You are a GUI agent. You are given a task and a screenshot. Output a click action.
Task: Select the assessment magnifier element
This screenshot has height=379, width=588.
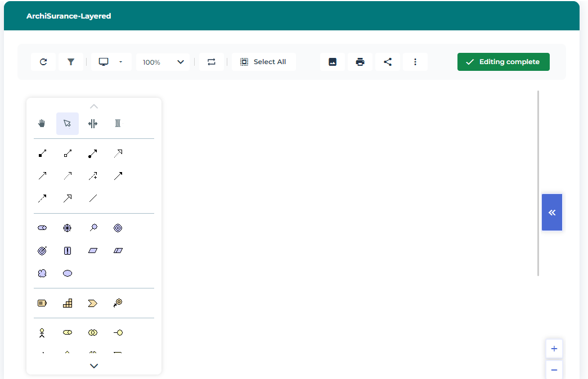click(93, 228)
